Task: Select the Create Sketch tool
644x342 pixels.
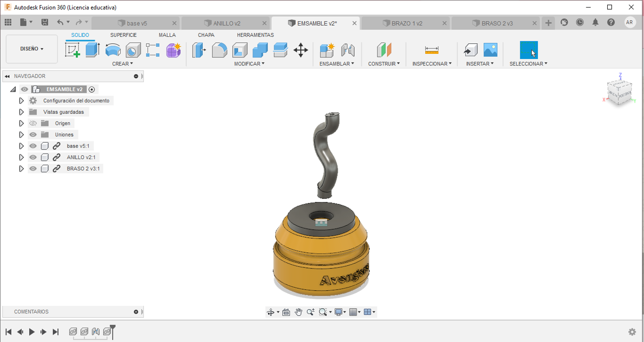Action: point(73,50)
